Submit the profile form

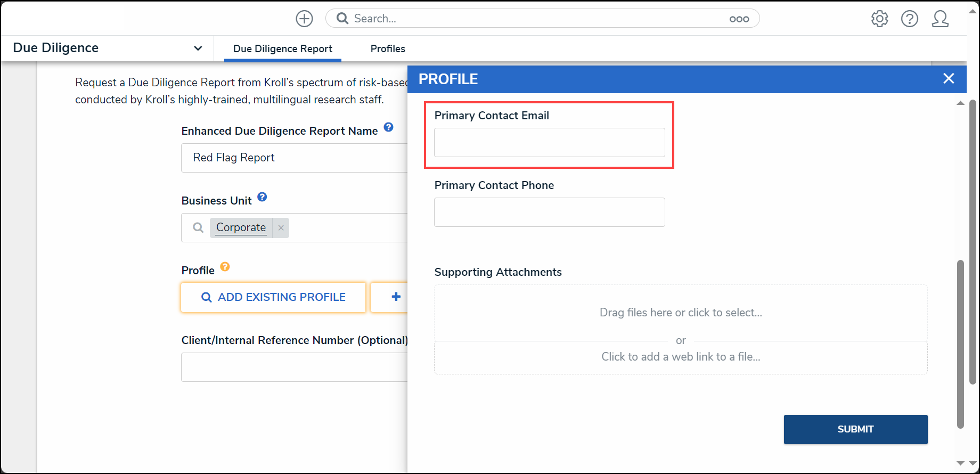coord(855,429)
